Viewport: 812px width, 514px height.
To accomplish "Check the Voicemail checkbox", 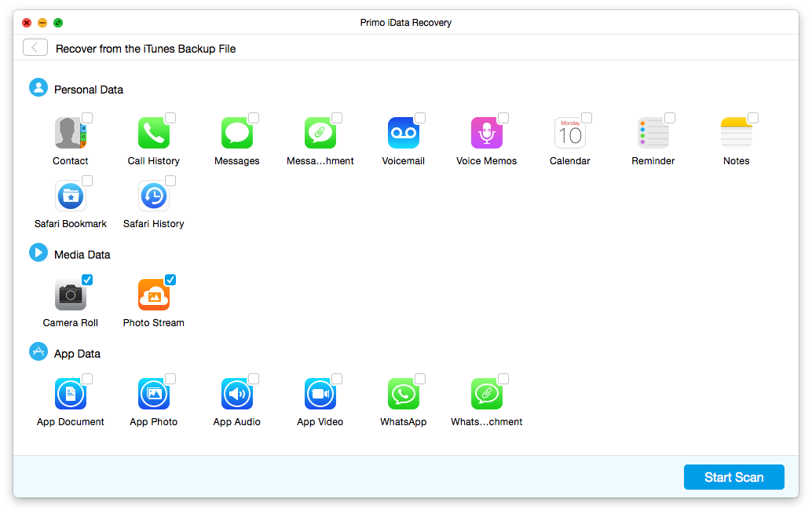I will pos(420,118).
